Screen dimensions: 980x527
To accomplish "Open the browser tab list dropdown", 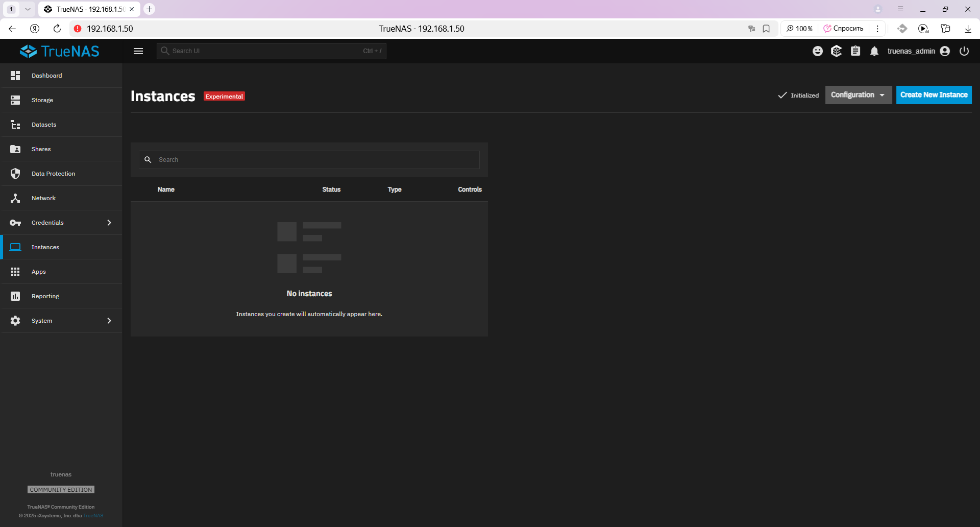I will pyautogui.click(x=28, y=9).
